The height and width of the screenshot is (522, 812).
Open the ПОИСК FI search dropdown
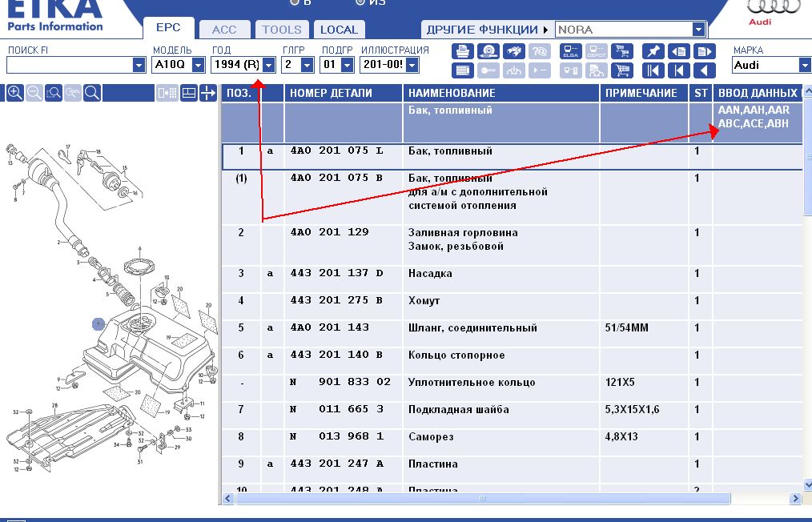[139, 66]
